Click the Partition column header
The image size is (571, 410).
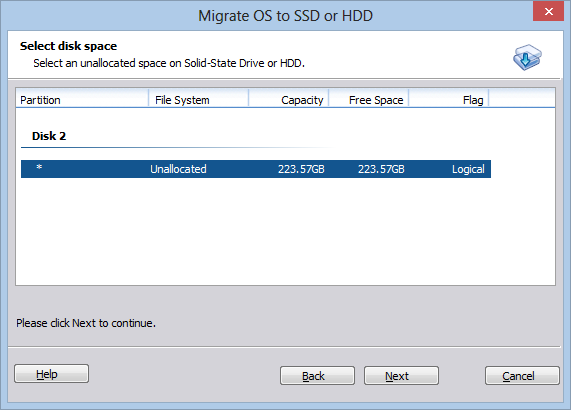pos(82,99)
